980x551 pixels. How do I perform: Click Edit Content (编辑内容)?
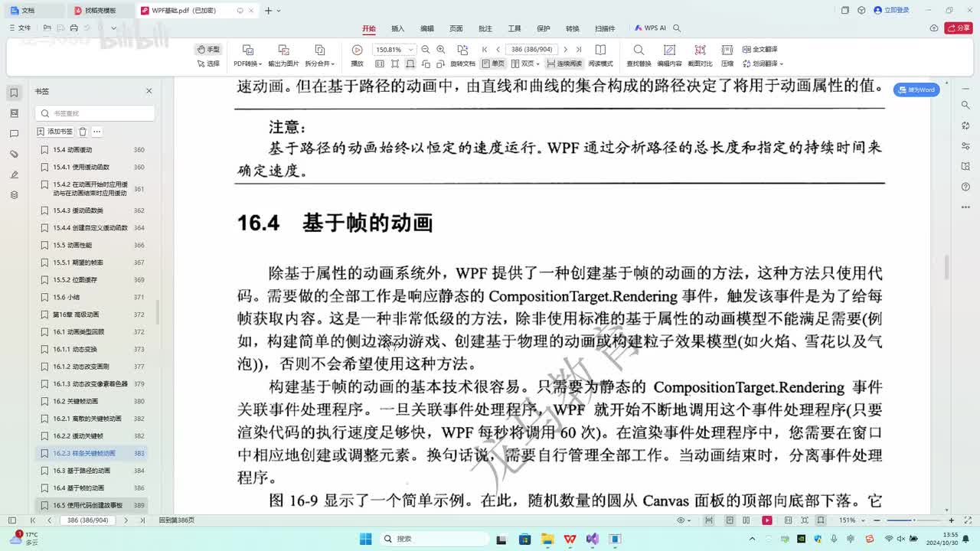[669, 55]
